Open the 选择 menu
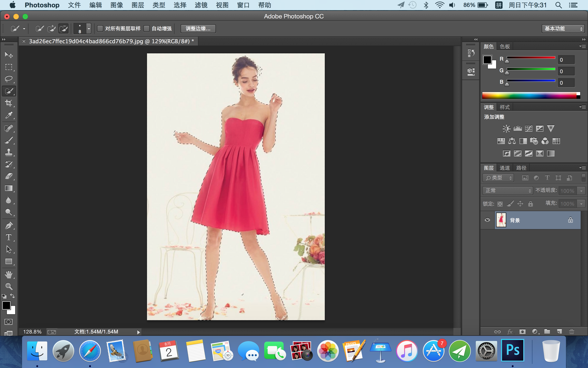The image size is (588, 368). click(x=180, y=5)
